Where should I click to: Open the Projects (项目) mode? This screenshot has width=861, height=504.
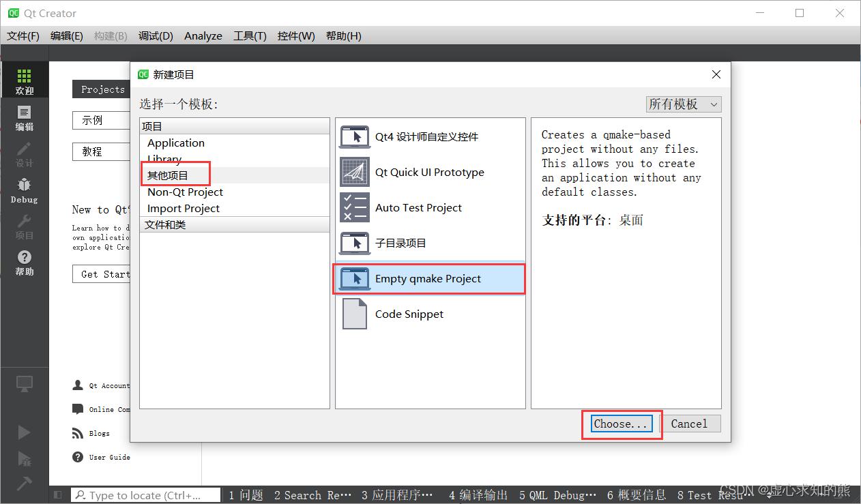click(25, 226)
